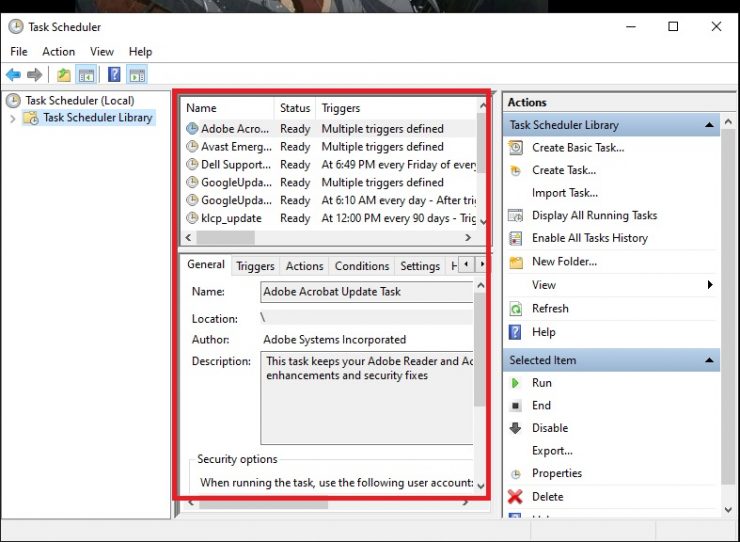
Task: Click Export... in Selected Item
Action: pos(552,451)
